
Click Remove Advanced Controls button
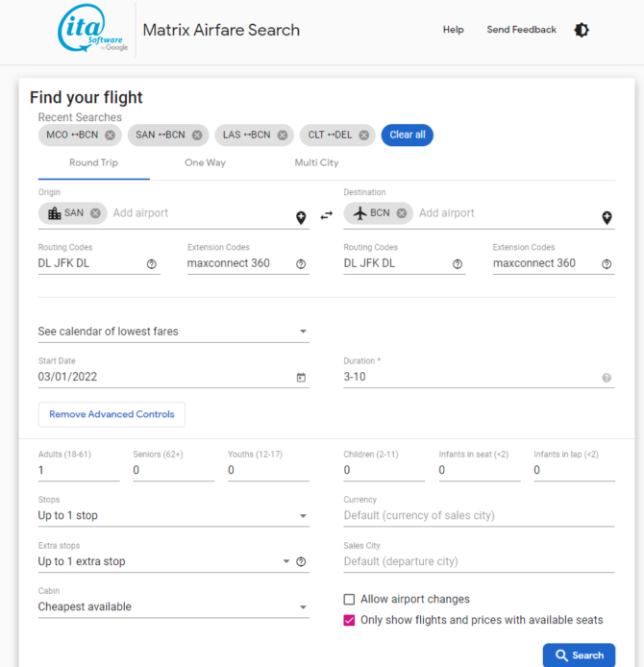click(111, 414)
